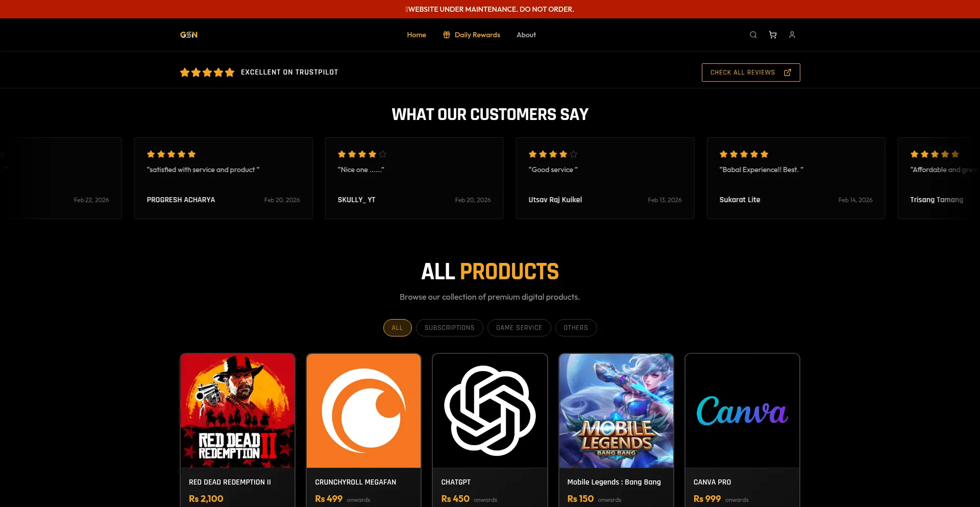Click the Rs 999 price

pos(707,499)
